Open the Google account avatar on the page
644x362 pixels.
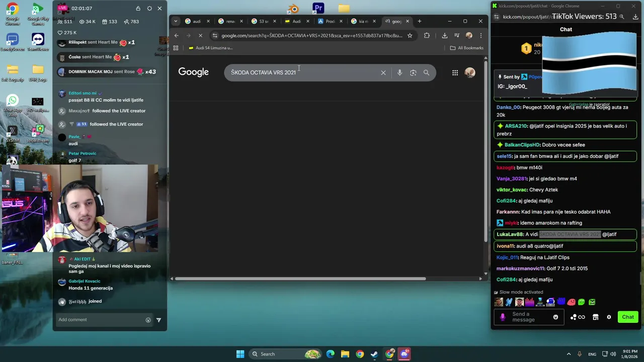(470, 72)
